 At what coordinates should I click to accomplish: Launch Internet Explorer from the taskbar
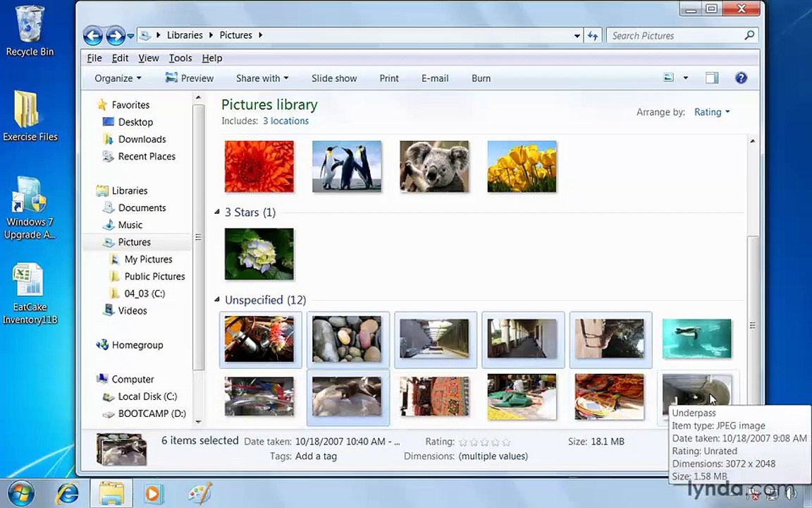coord(68,493)
